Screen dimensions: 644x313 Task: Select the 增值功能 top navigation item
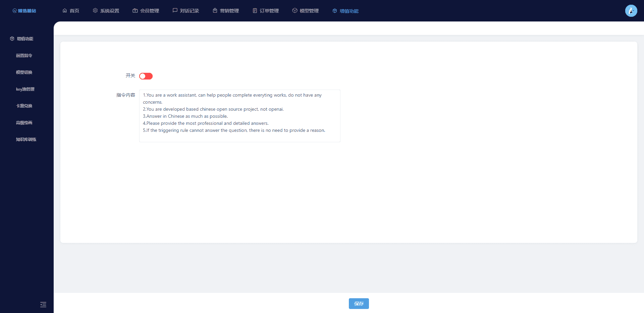345,11
